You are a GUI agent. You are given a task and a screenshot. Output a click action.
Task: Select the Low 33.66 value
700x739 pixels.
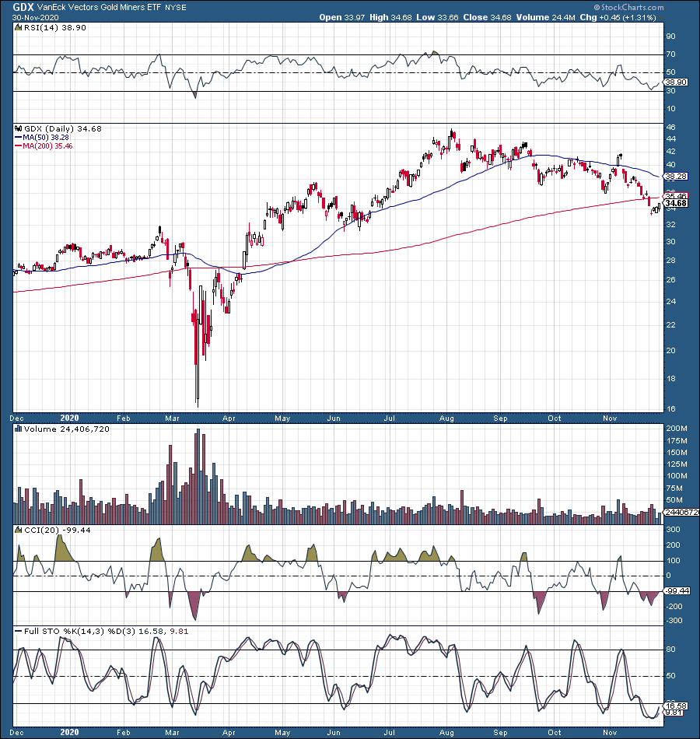point(437,17)
